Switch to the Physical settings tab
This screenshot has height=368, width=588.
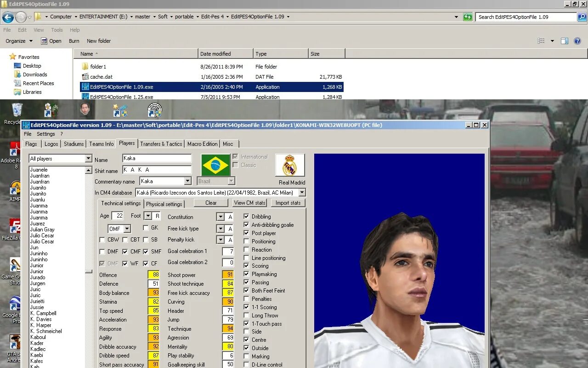tap(164, 204)
